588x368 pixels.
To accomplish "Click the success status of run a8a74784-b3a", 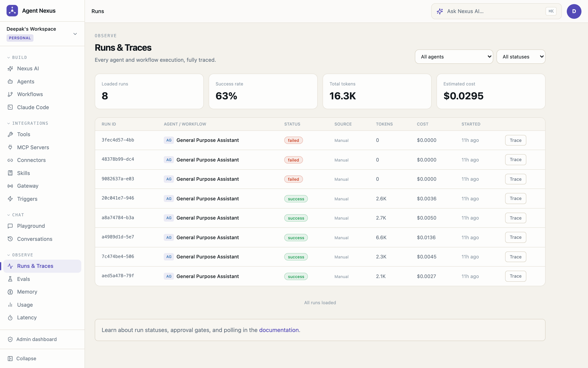I will (296, 218).
